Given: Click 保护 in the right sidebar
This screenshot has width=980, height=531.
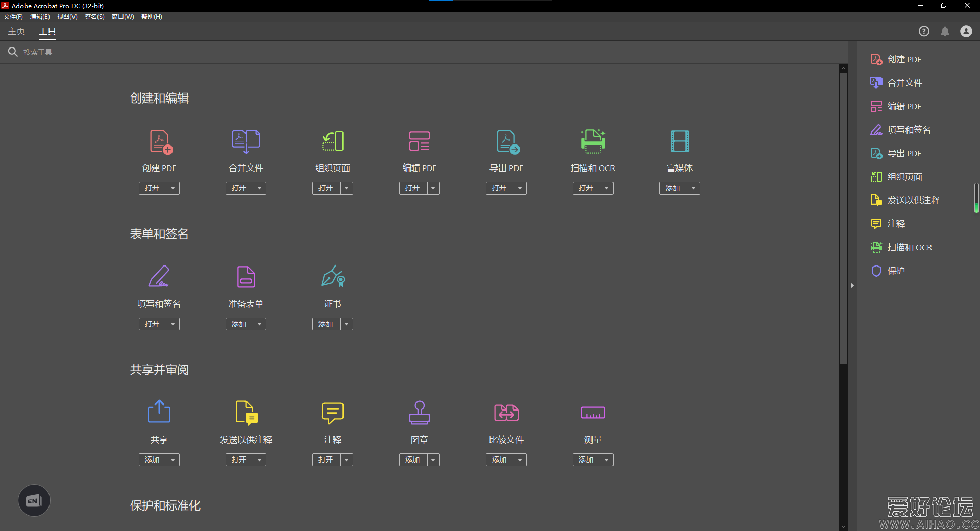Looking at the screenshot, I should pos(896,271).
